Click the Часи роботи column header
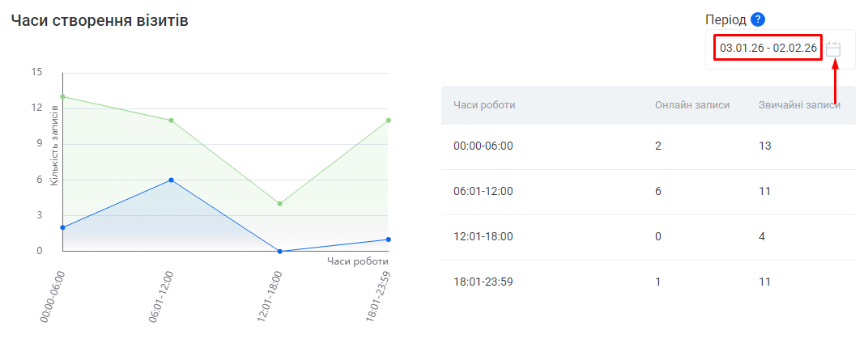Viewport: 868px width, 356px height. (484, 104)
